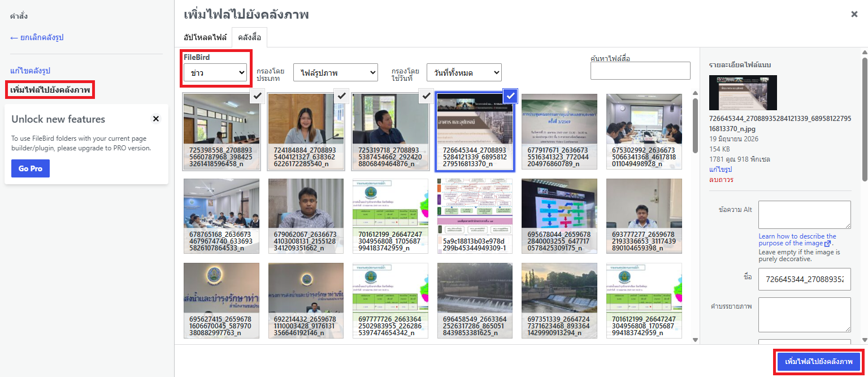Click the คำสั่ง heading in left sidebar
Image resolution: width=868 pixels, height=377 pixels.
(19, 16)
